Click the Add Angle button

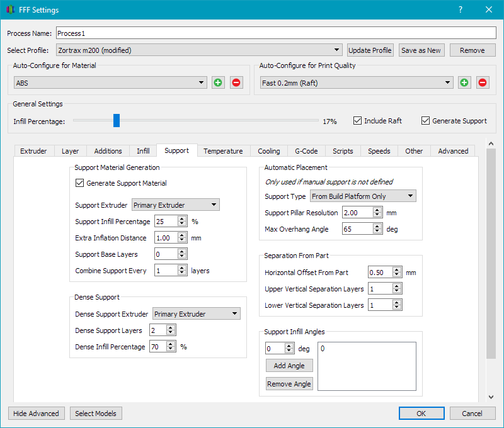point(289,366)
